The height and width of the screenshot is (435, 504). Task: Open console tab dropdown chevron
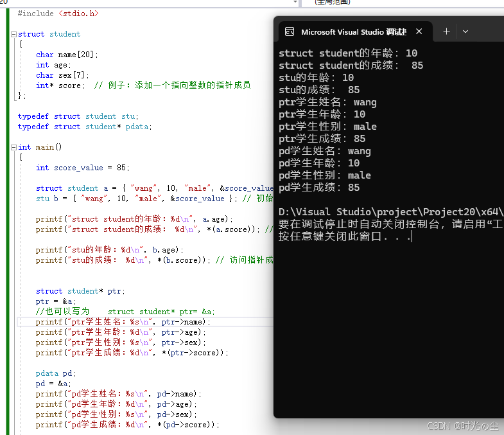click(x=465, y=31)
